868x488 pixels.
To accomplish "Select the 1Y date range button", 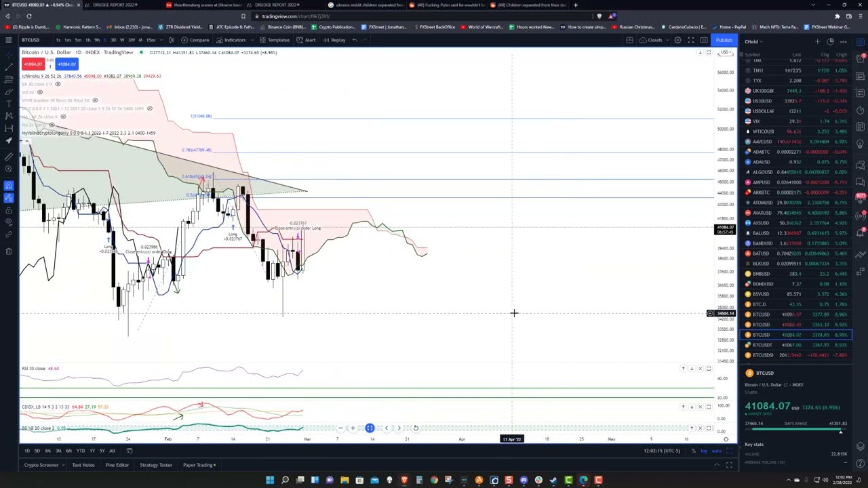I will (102, 451).
